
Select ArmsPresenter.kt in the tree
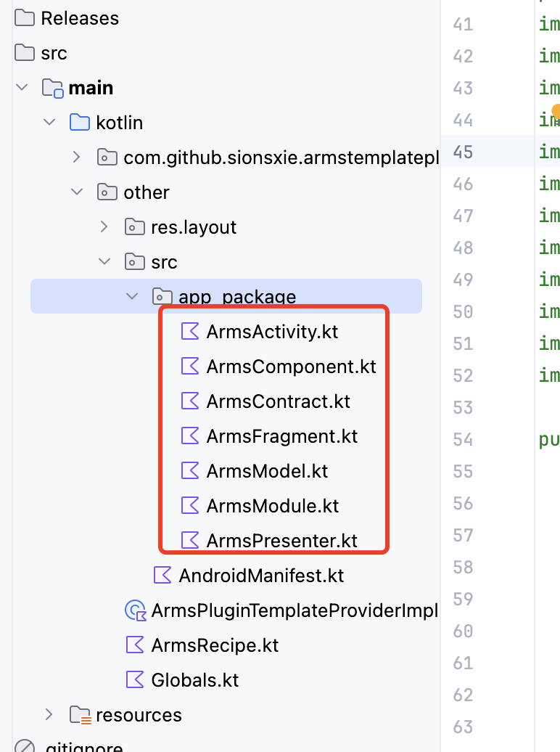tap(281, 541)
